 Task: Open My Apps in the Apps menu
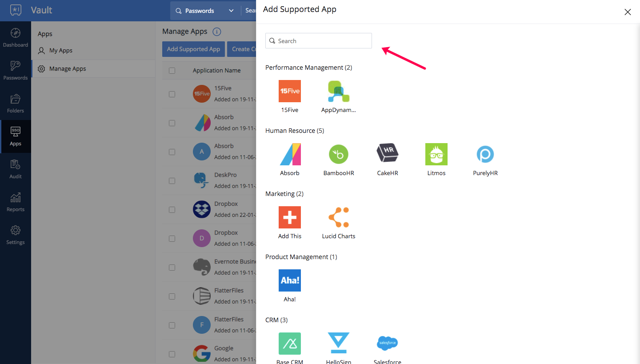point(93,51)
